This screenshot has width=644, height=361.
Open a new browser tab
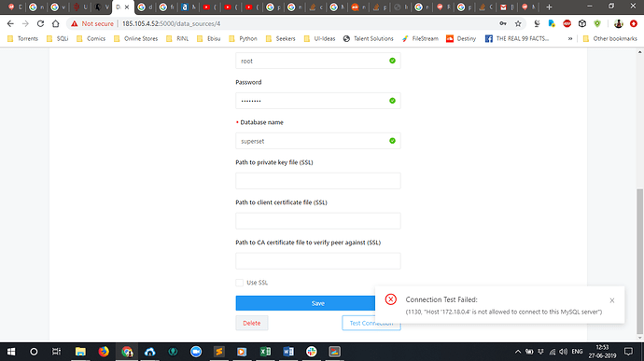(x=549, y=7)
